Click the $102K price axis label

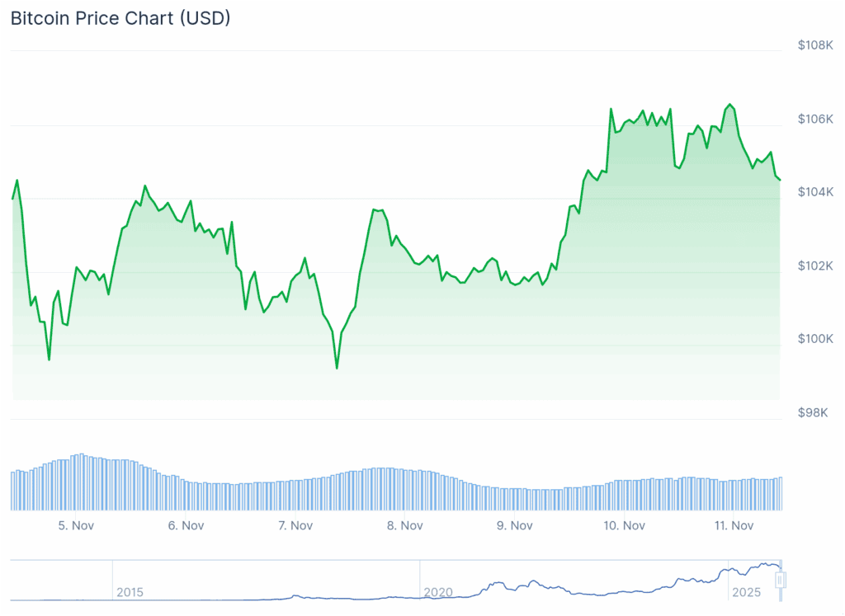815,266
